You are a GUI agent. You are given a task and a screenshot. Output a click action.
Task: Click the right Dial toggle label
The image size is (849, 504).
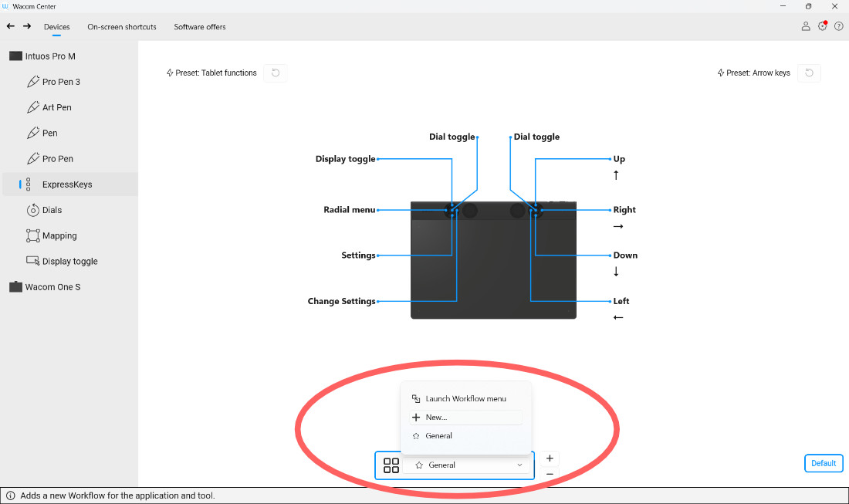coord(536,137)
